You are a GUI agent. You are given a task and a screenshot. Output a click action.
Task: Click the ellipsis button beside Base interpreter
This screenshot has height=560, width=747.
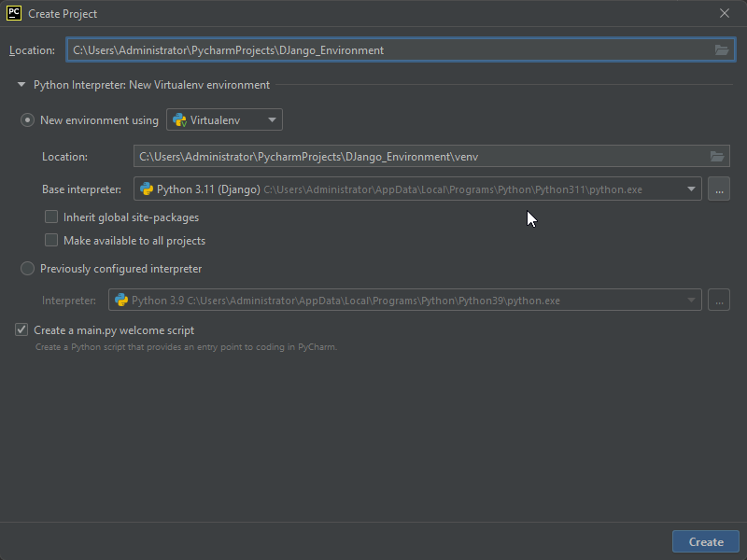tap(719, 189)
